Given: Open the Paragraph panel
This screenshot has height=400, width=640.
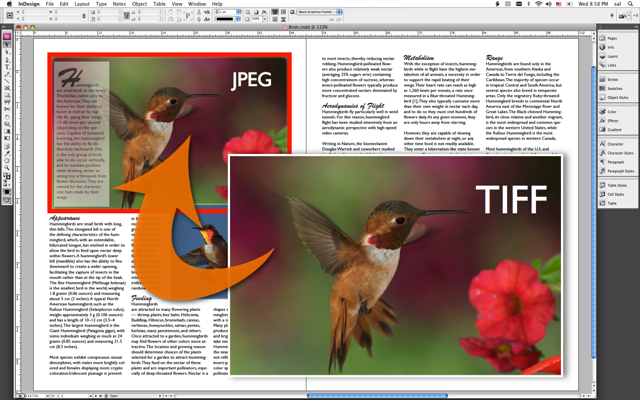Looking at the screenshot, I should (611, 162).
